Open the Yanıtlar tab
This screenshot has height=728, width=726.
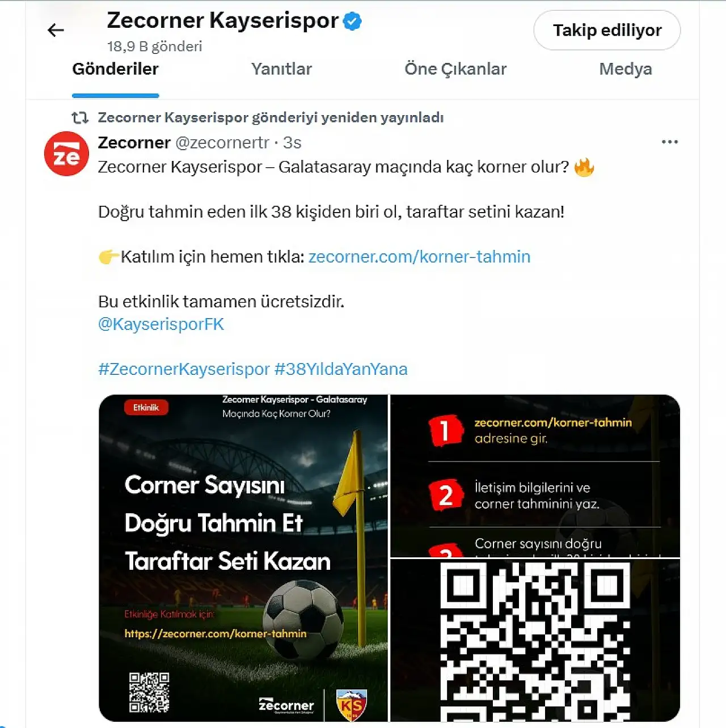point(281,69)
